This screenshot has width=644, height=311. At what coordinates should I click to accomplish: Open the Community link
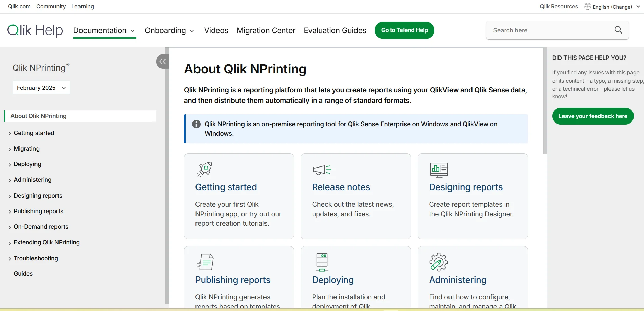point(51,6)
